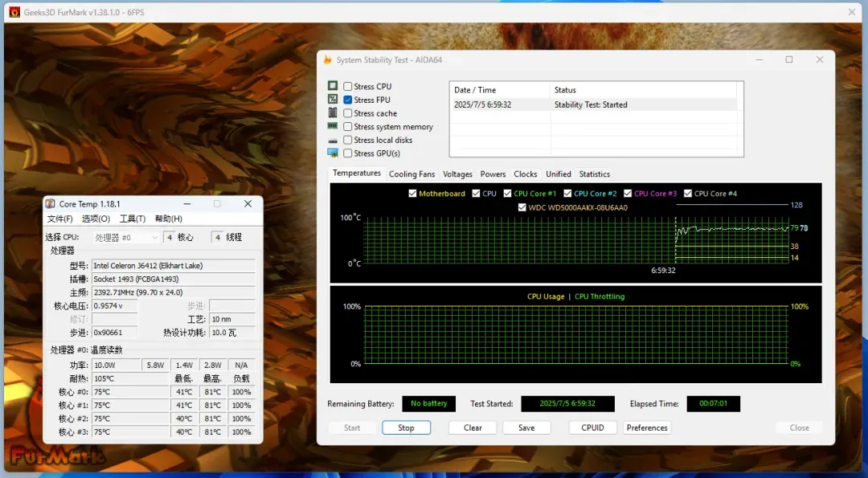This screenshot has height=478, width=868.
Task: Click the FurMark app icon in title bar
Action: (15, 12)
